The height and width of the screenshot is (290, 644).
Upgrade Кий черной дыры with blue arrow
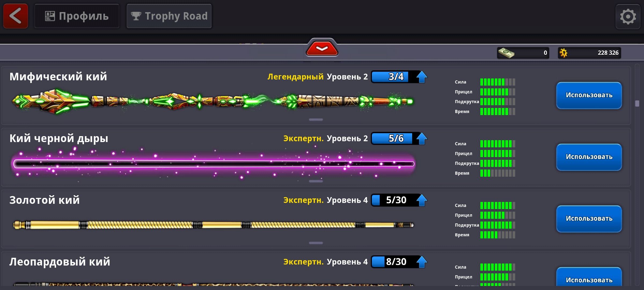(x=422, y=139)
